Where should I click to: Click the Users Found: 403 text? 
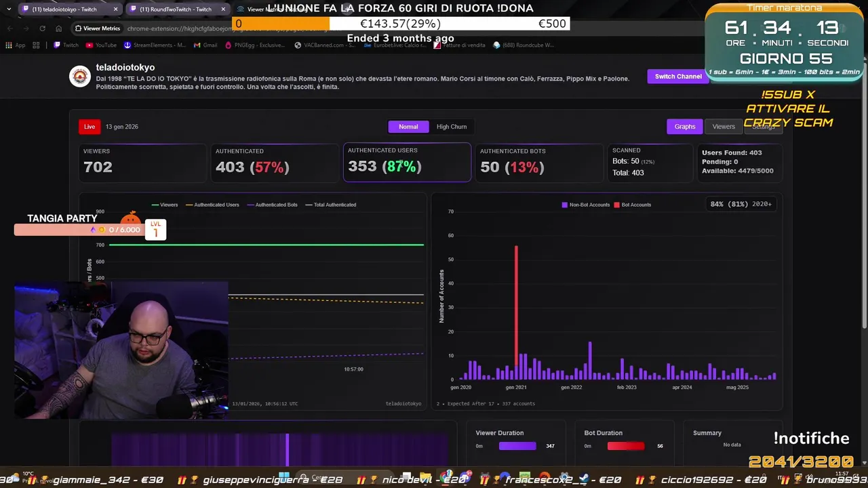(732, 153)
